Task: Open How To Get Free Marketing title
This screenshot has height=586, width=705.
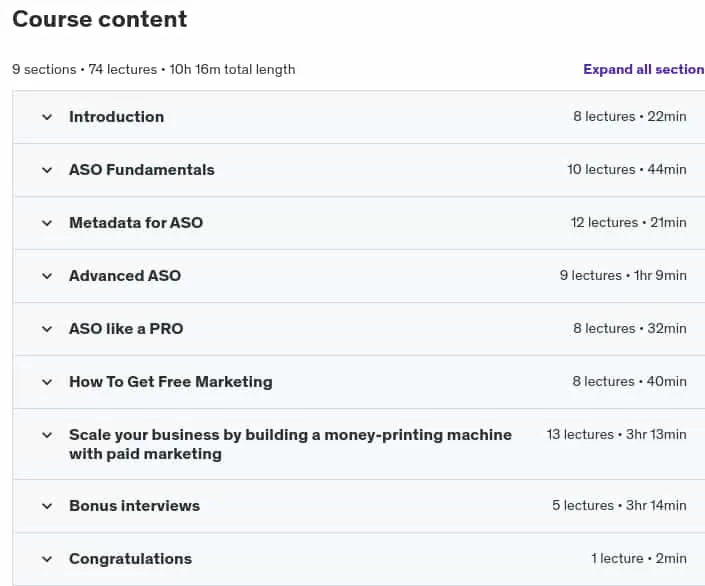Action: click(x=171, y=382)
